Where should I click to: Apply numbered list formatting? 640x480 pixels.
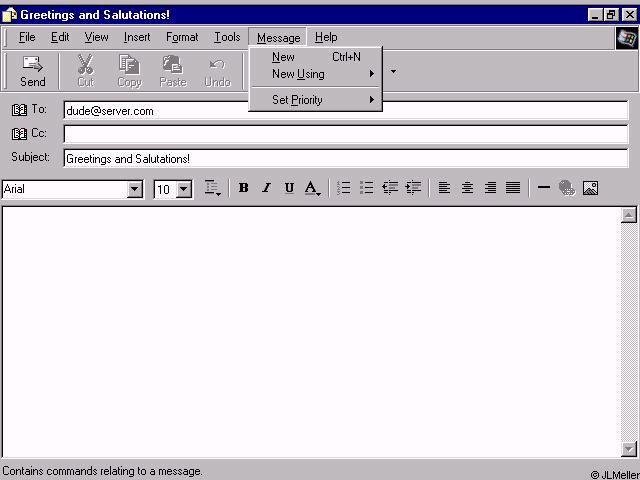344,188
